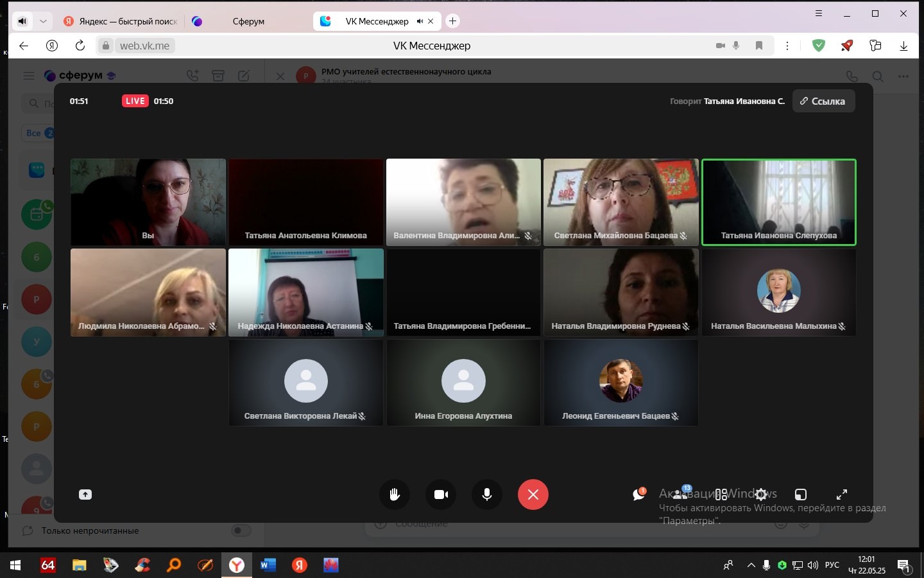The height and width of the screenshot is (578, 924).
Task: Expand call to fullscreen
Action: pyautogui.click(x=842, y=495)
